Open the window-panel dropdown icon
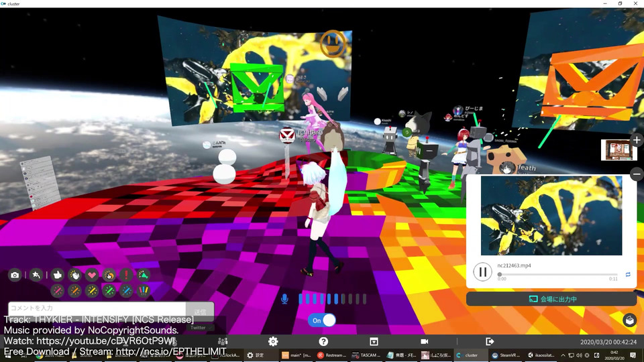Viewport: 644px width, 362px height. coord(374,341)
